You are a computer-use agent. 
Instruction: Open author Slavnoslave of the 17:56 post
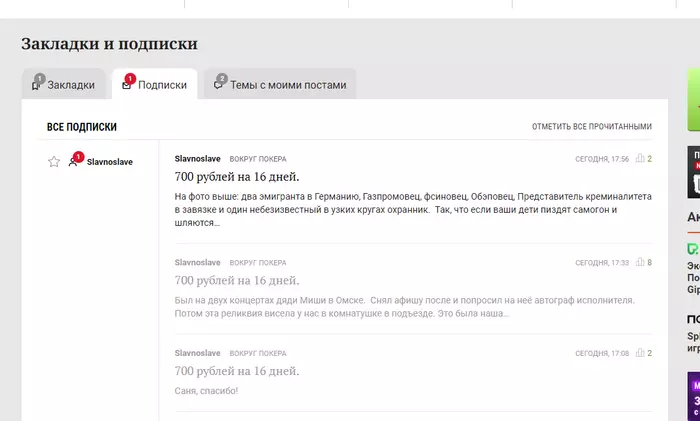pos(197,159)
